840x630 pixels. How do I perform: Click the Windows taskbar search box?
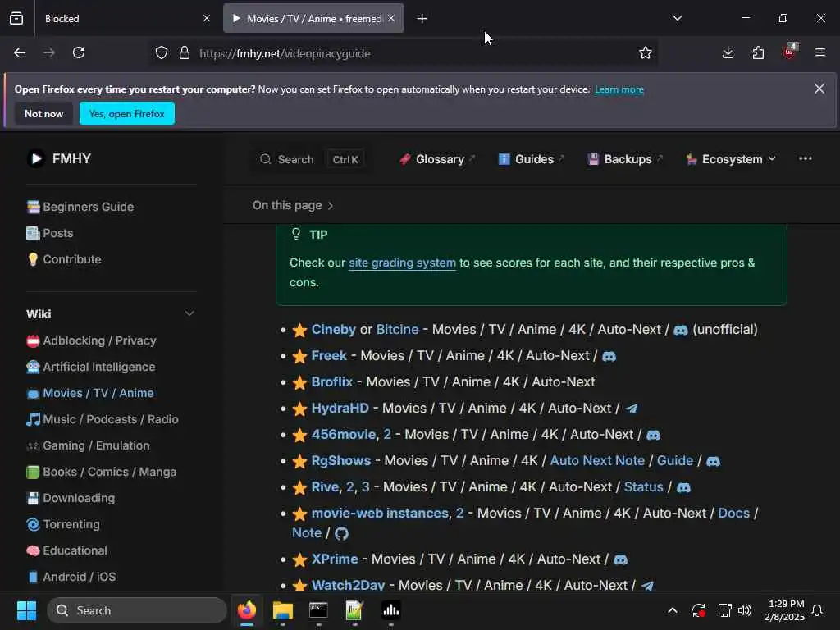tap(137, 610)
